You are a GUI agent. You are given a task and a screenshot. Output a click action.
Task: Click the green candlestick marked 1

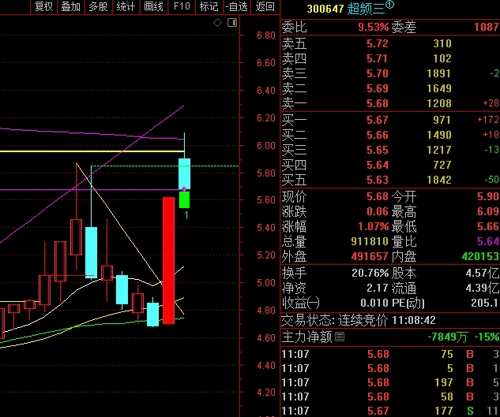[184, 200]
